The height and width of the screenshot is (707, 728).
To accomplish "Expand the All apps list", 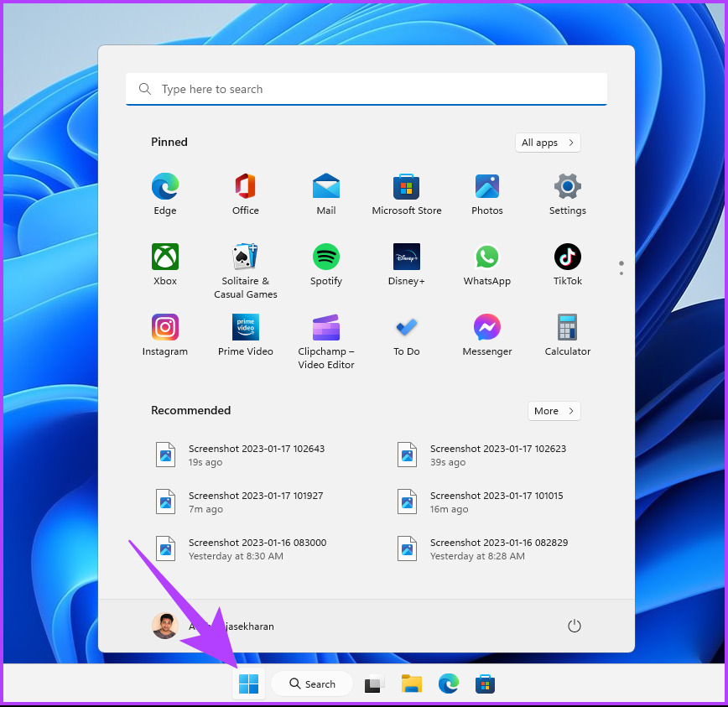I will click(547, 143).
